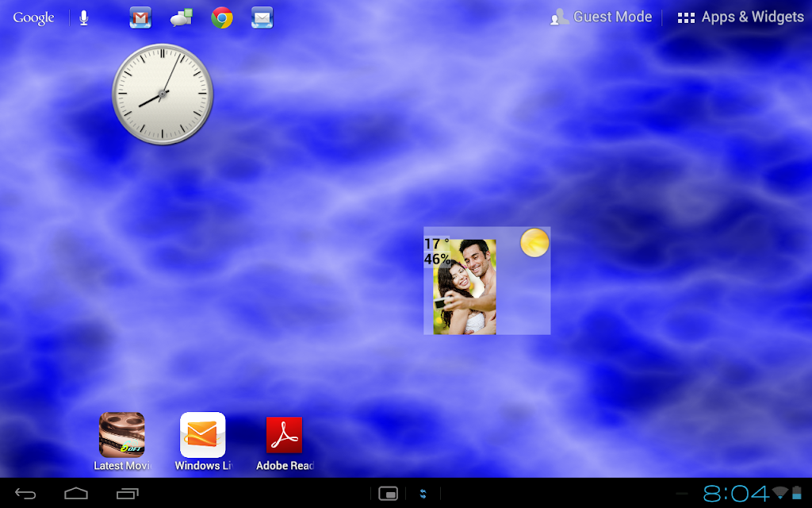Launch the Latest Movies app

pyautogui.click(x=121, y=441)
